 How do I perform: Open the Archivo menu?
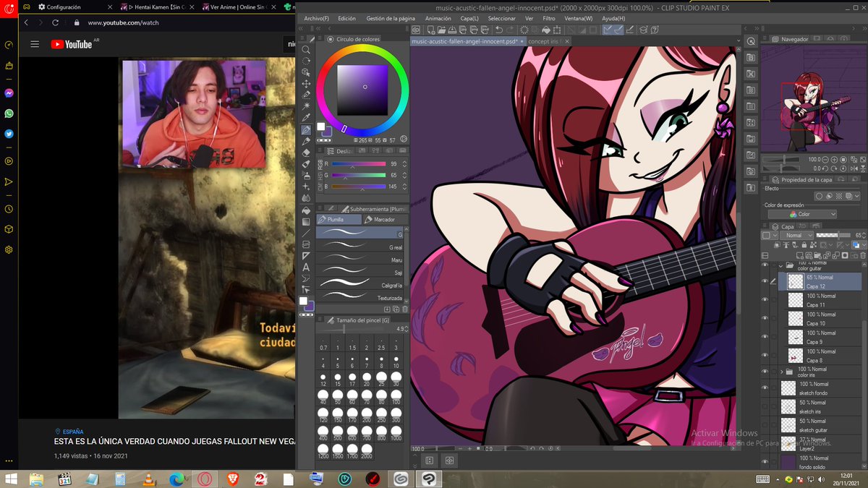pyautogui.click(x=316, y=18)
